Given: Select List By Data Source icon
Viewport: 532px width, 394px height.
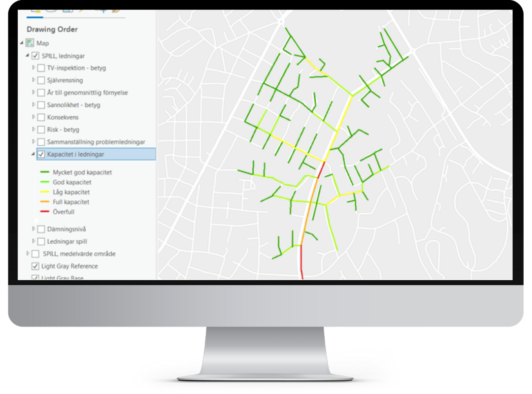Looking at the screenshot, I should point(51,11).
